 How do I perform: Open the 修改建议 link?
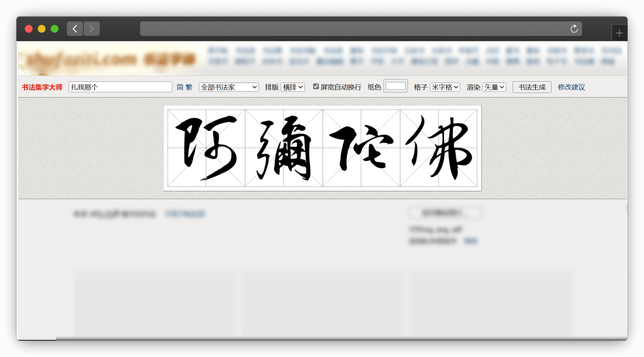[571, 87]
